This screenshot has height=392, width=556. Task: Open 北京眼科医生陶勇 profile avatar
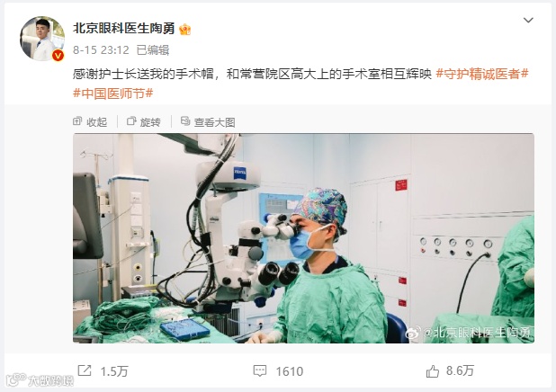point(42,39)
